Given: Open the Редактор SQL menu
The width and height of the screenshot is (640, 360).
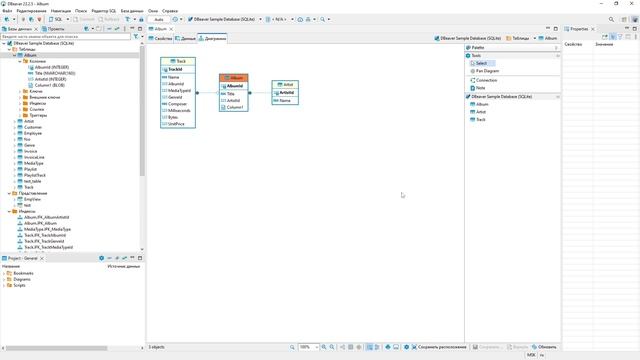Looking at the screenshot, I should tap(104, 11).
